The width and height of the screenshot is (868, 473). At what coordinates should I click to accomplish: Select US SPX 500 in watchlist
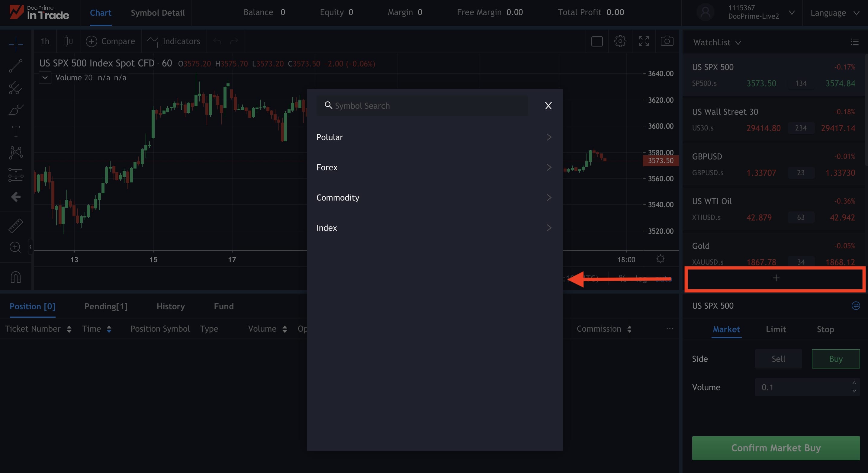[x=773, y=75]
